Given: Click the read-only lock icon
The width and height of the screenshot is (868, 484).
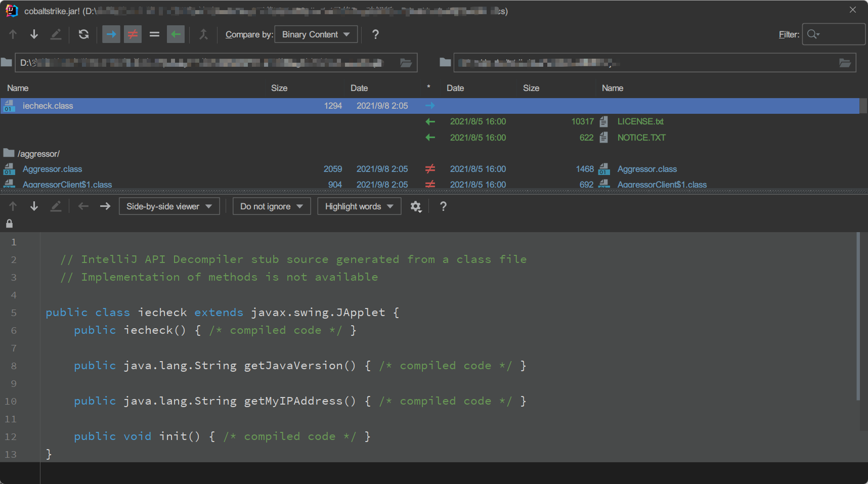Looking at the screenshot, I should coord(9,223).
